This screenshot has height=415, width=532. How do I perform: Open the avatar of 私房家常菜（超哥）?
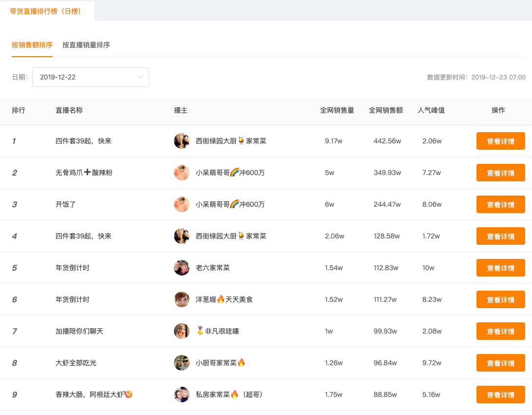point(181,395)
